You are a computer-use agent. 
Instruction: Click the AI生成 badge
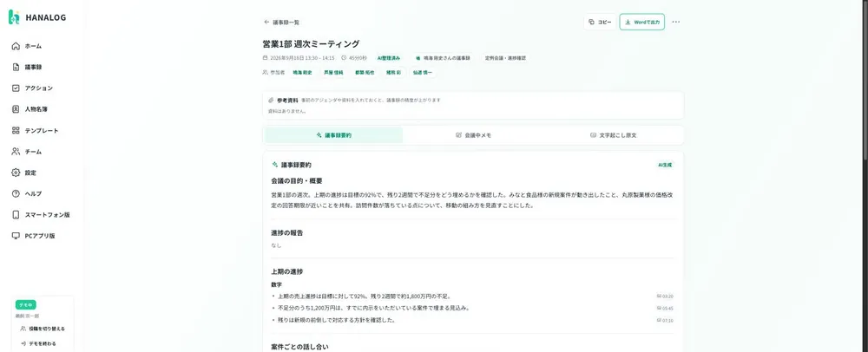665,165
